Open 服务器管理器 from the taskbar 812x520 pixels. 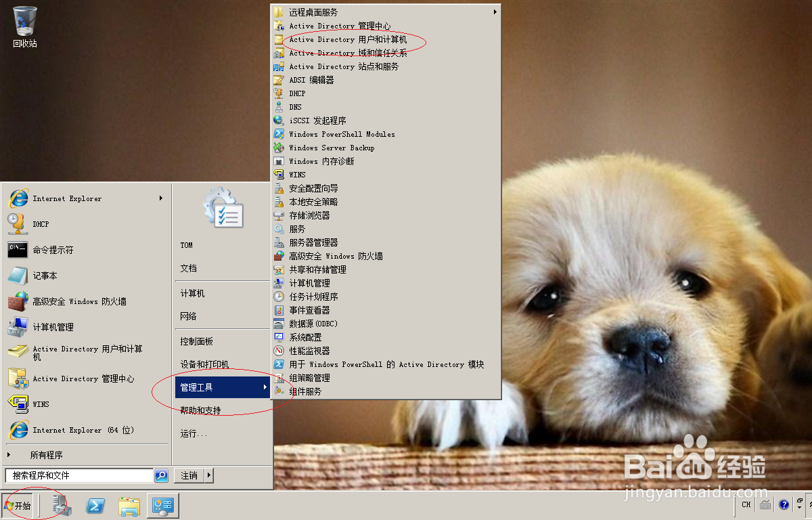pos(62,505)
